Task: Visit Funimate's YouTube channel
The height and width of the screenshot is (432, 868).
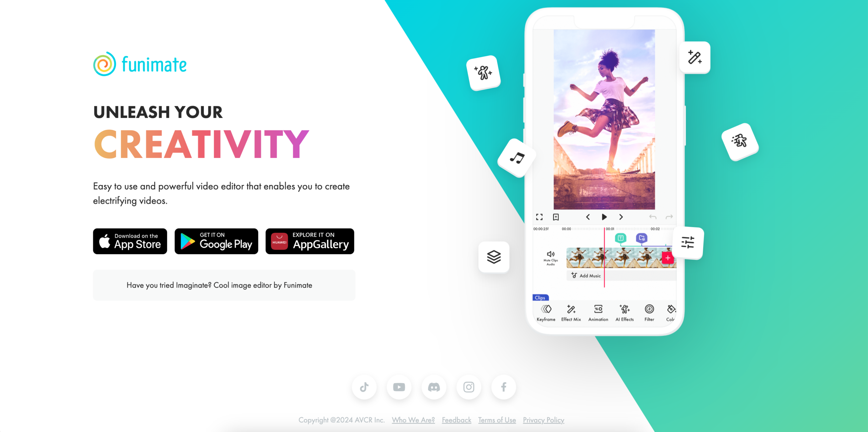Action: [x=400, y=387]
